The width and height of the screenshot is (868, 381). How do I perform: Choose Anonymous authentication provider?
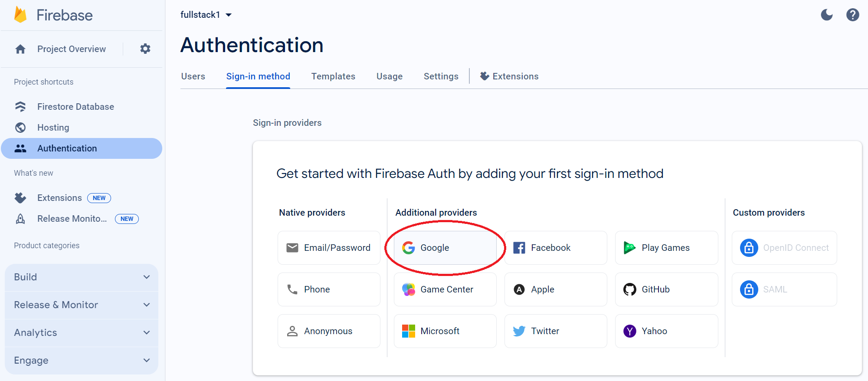328,331
